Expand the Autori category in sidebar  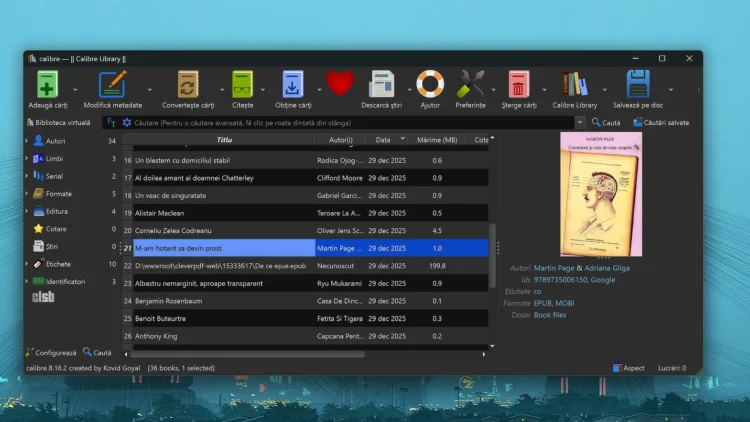[27, 141]
